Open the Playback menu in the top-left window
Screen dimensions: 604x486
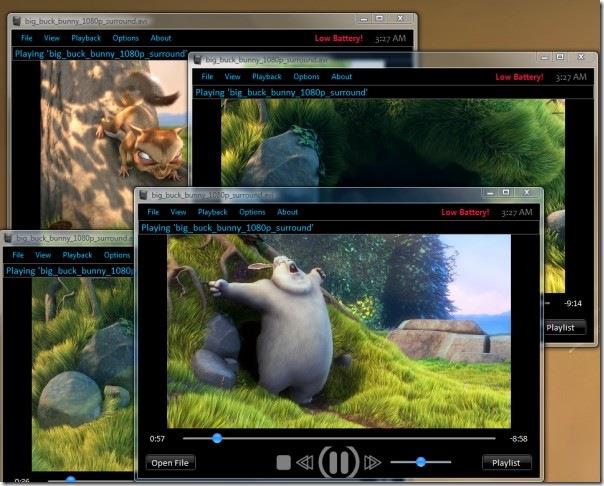pyautogui.click(x=86, y=38)
